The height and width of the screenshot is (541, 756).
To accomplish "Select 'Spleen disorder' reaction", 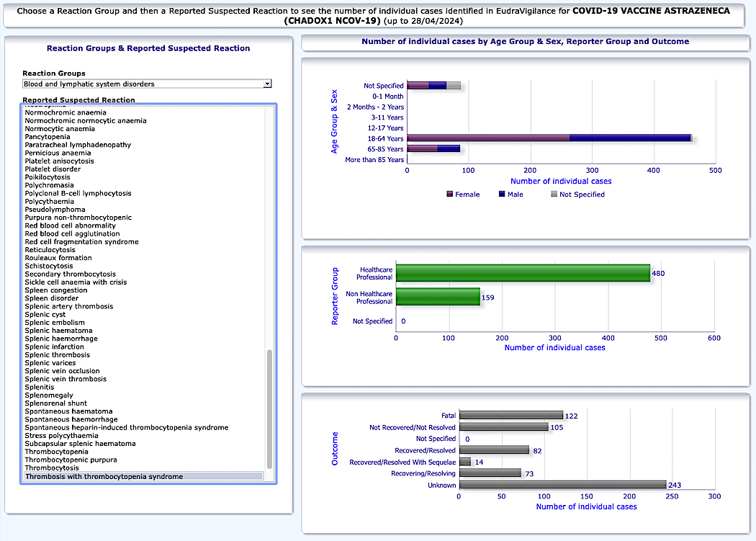I will [52, 298].
